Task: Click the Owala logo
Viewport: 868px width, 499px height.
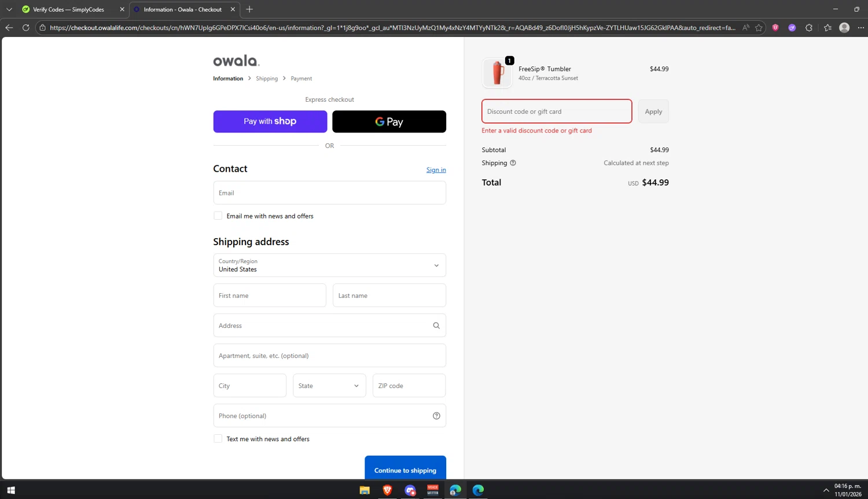Action: tap(236, 61)
